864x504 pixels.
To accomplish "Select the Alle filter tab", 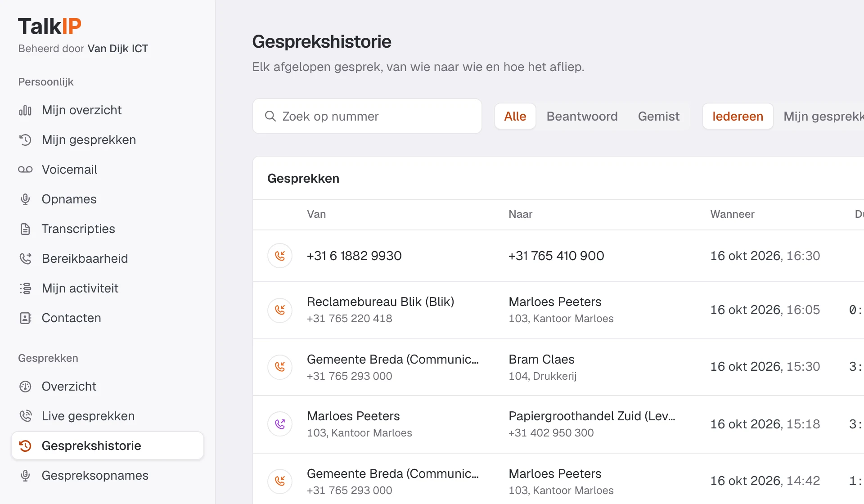I will tap(515, 116).
